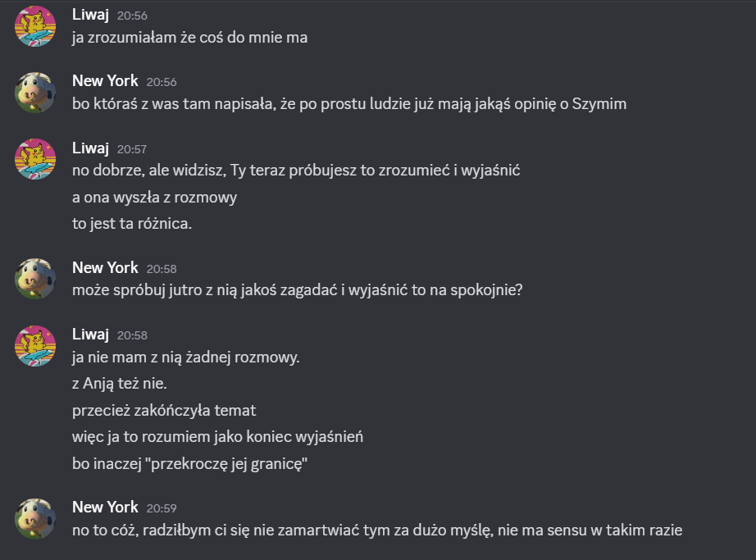Click message about "przekroczę jej granicę"

click(190, 463)
